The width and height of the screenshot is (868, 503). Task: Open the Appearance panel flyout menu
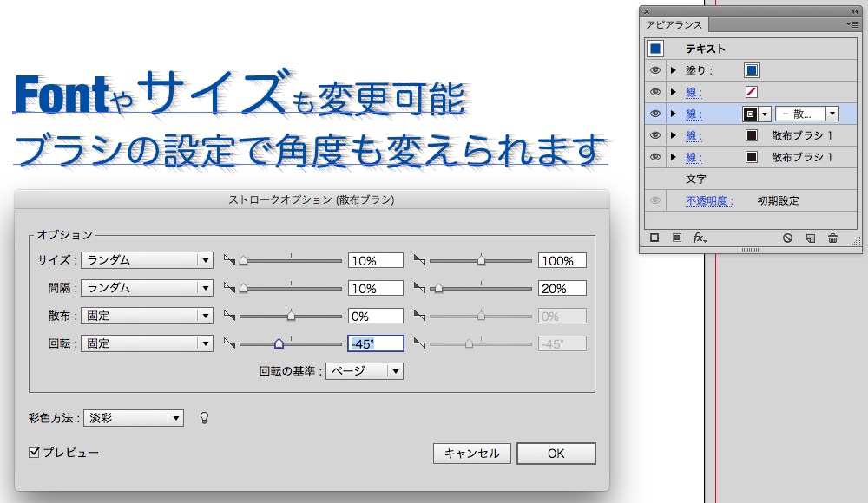[x=852, y=25]
